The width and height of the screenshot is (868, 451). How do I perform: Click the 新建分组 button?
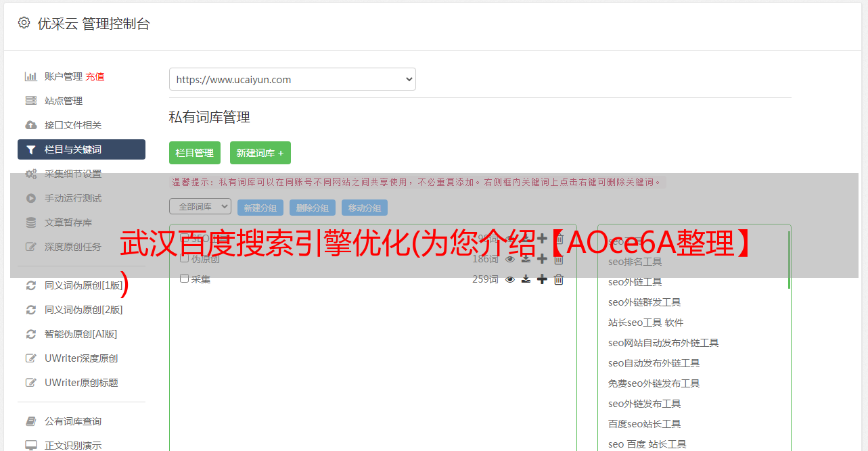260,208
